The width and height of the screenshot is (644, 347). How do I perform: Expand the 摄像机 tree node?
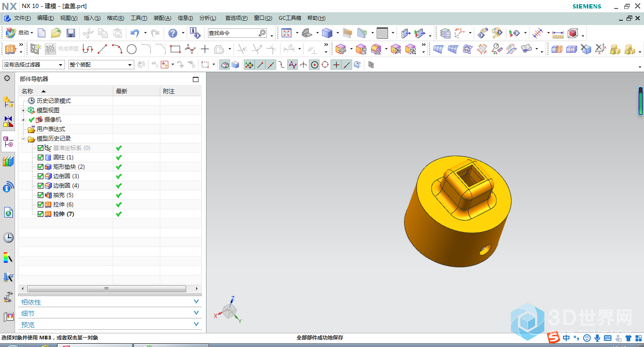(23, 120)
